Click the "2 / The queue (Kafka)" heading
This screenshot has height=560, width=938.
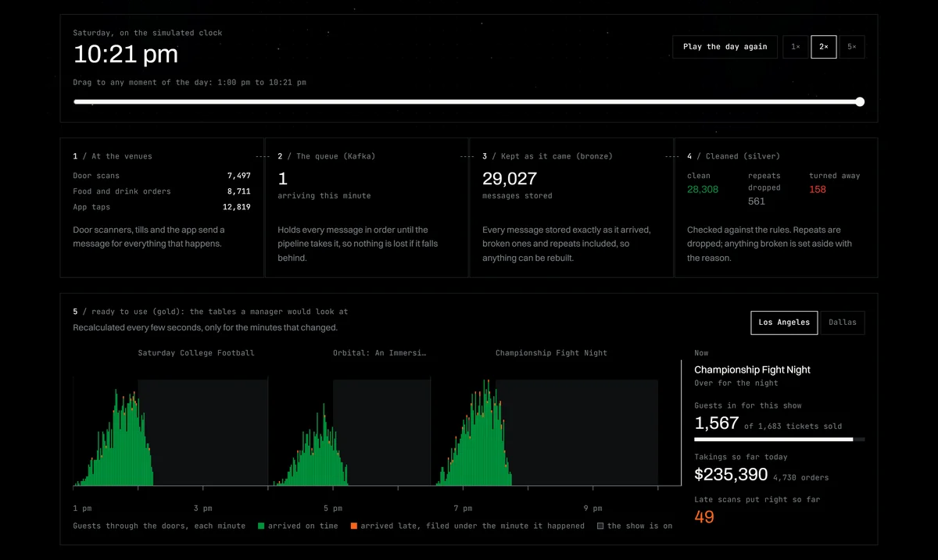point(327,156)
